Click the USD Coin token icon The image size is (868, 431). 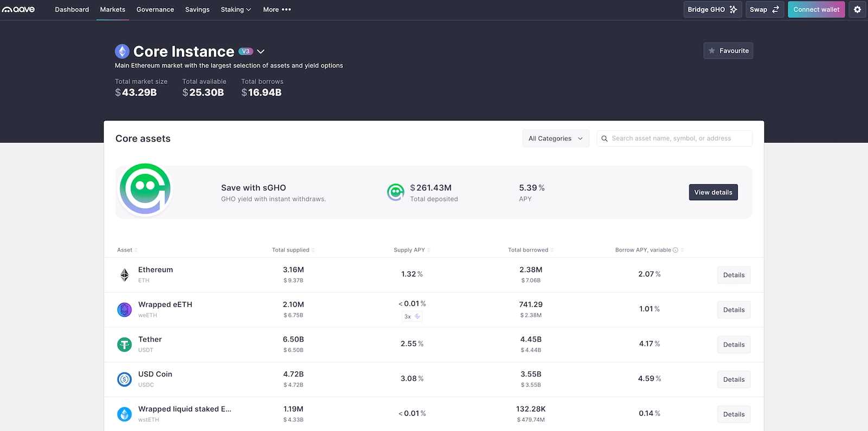click(124, 379)
